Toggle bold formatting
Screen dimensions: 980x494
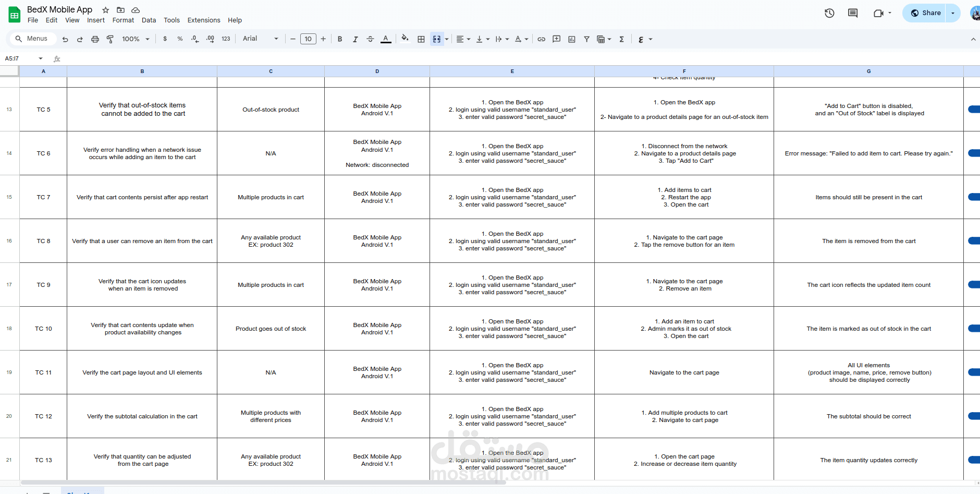[340, 39]
